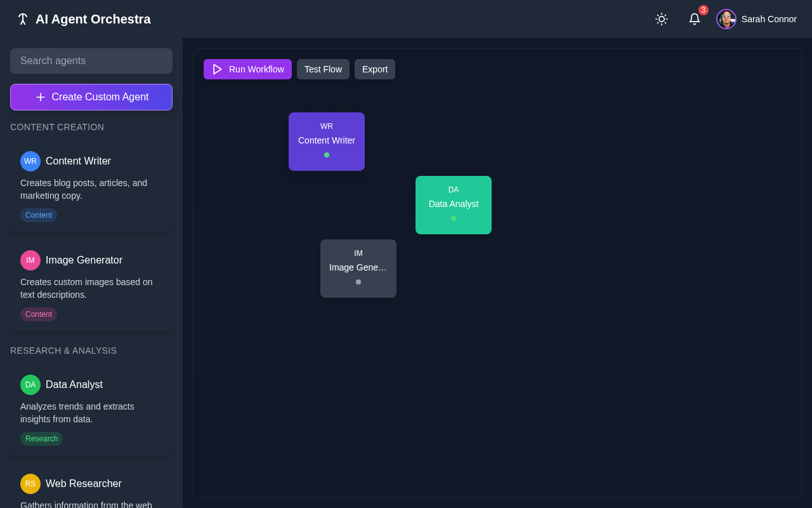The image size is (812, 508).
Task: Toggle the gray status dot on Image Generator node
Action: 358,281
